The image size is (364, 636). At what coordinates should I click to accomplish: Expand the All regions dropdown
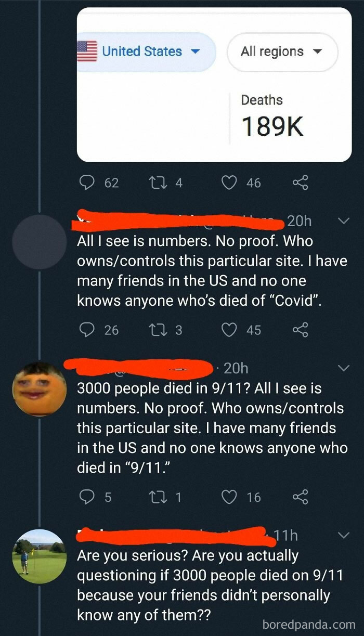(x=282, y=51)
